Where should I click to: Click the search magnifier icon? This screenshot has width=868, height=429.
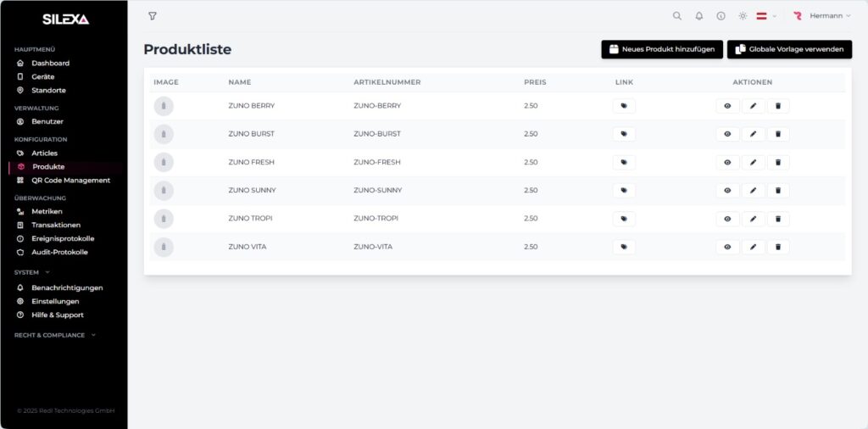pos(677,16)
